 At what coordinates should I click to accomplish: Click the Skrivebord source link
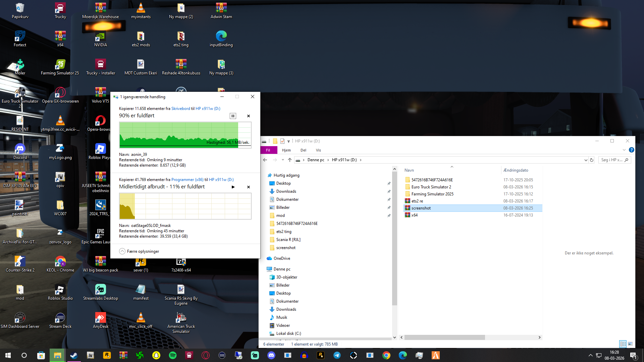[180, 109]
